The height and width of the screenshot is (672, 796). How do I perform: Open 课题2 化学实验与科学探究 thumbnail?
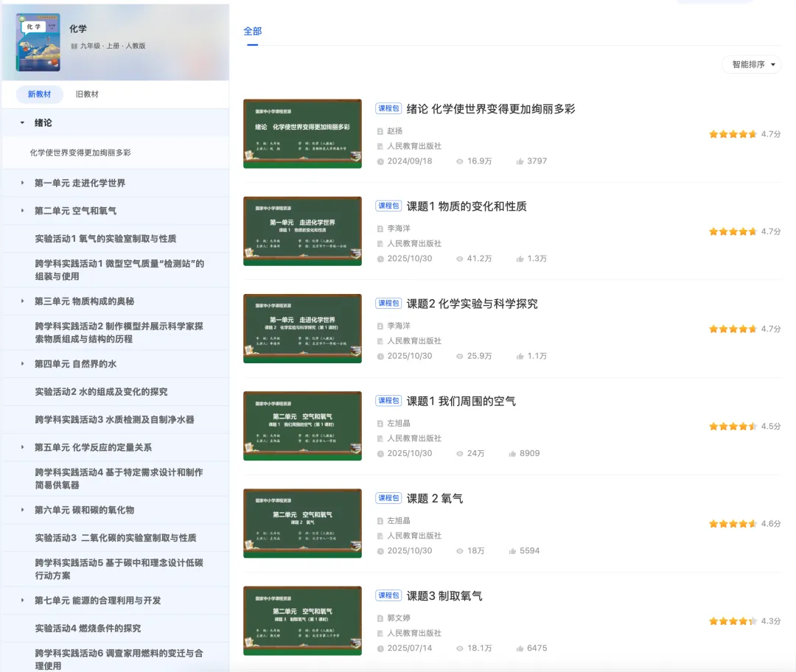[303, 329]
